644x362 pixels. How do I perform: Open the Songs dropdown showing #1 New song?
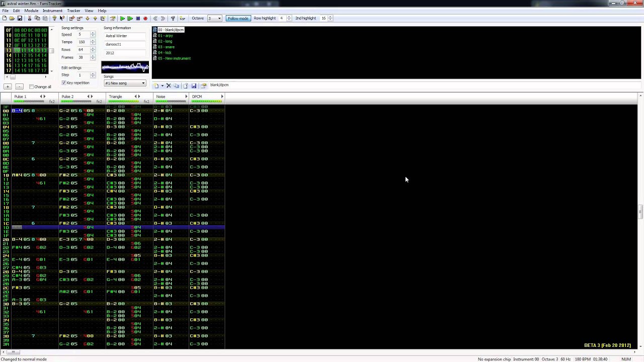point(125,83)
